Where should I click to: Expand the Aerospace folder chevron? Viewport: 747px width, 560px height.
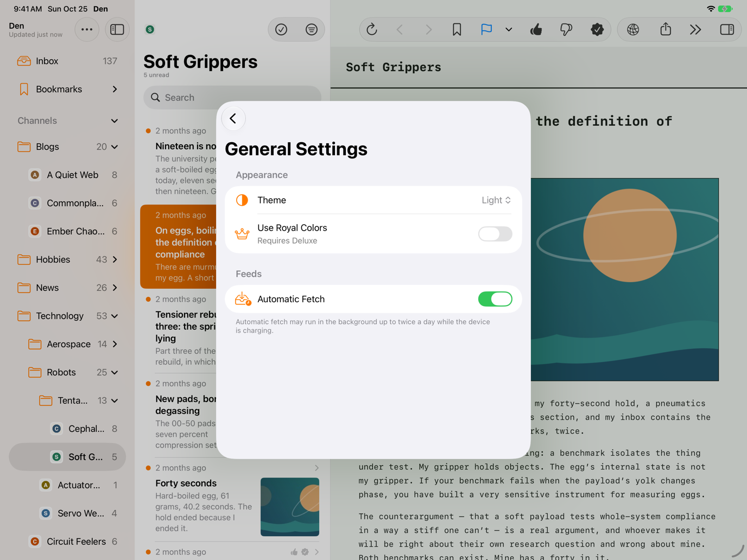(x=115, y=344)
